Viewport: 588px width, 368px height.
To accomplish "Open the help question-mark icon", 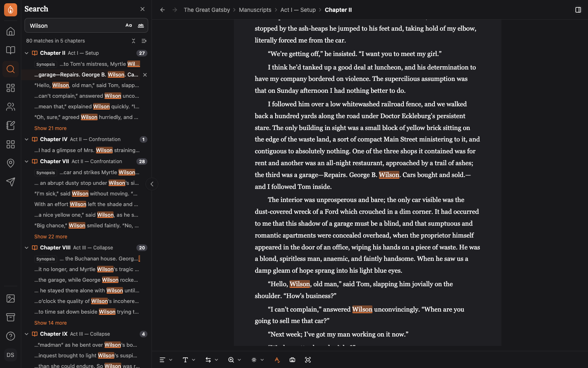I will [11, 336].
